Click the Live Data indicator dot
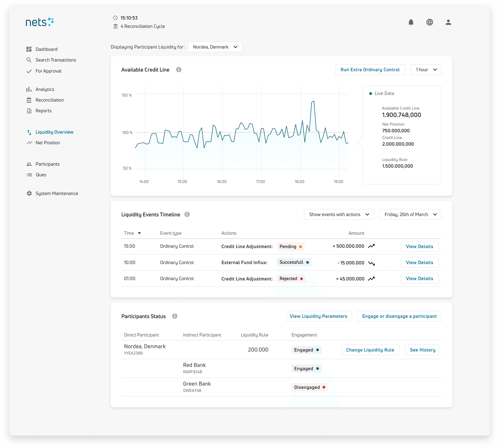499x448 pixels. [370, 94]
